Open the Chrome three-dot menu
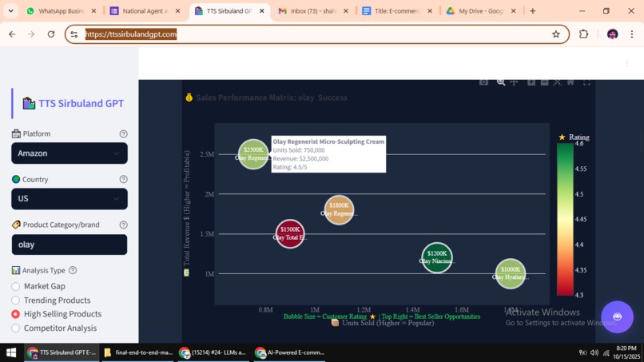 (x=632, y=34)
